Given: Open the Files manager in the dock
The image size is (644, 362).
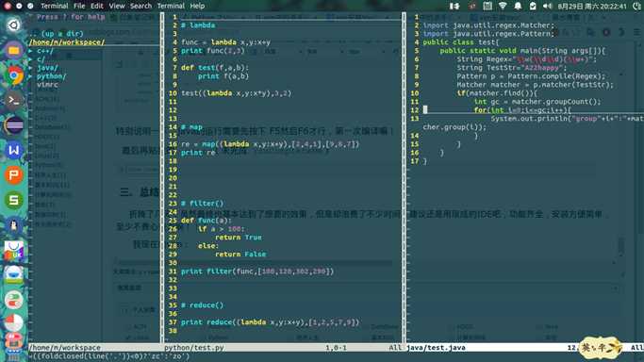Looking at the screenshot, I should (13, 51).
